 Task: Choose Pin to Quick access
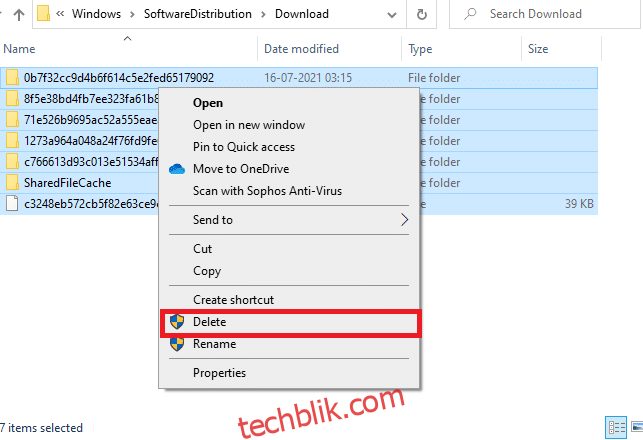tap(244, 147)
